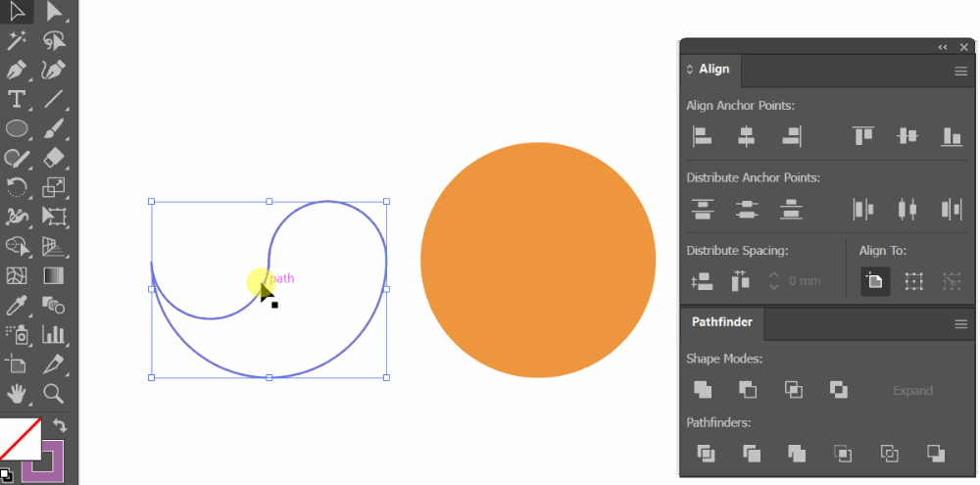The height and width of the screenshot is (485, 980).
Task: Click Horizontal Align Right
Action: tap(791, 136)
